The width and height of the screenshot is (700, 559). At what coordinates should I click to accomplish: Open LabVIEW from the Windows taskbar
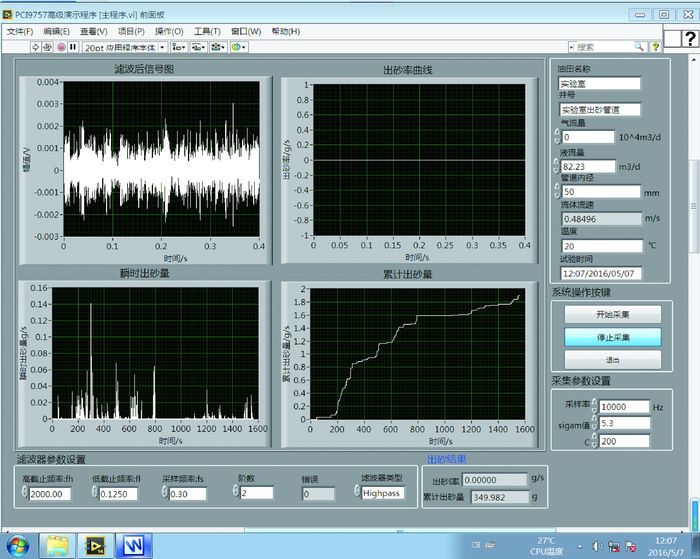(97, 545)
